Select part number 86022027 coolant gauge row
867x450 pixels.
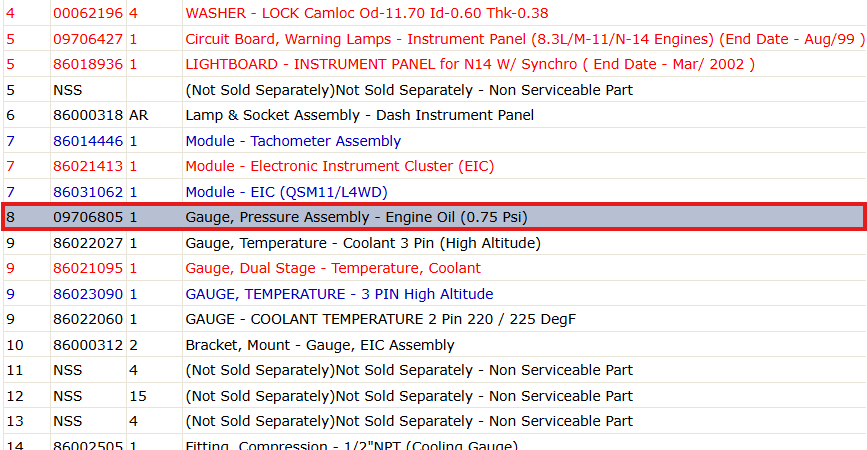point(434,243)
